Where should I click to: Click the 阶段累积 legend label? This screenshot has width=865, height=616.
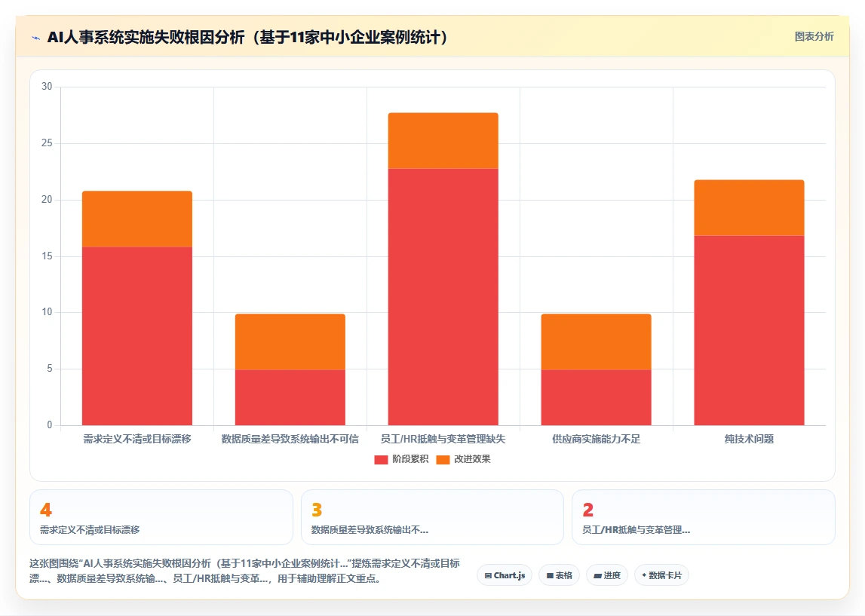coord(410,459)
